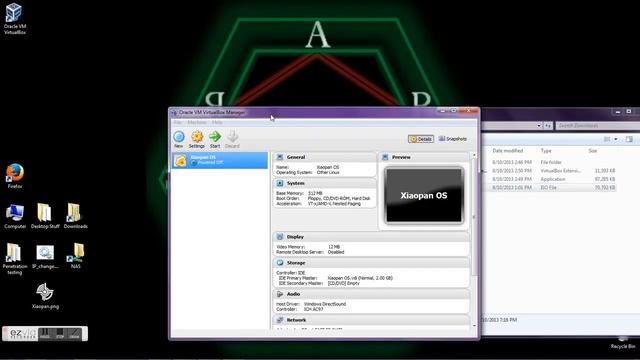Select the Application row in Explorer

549,179
